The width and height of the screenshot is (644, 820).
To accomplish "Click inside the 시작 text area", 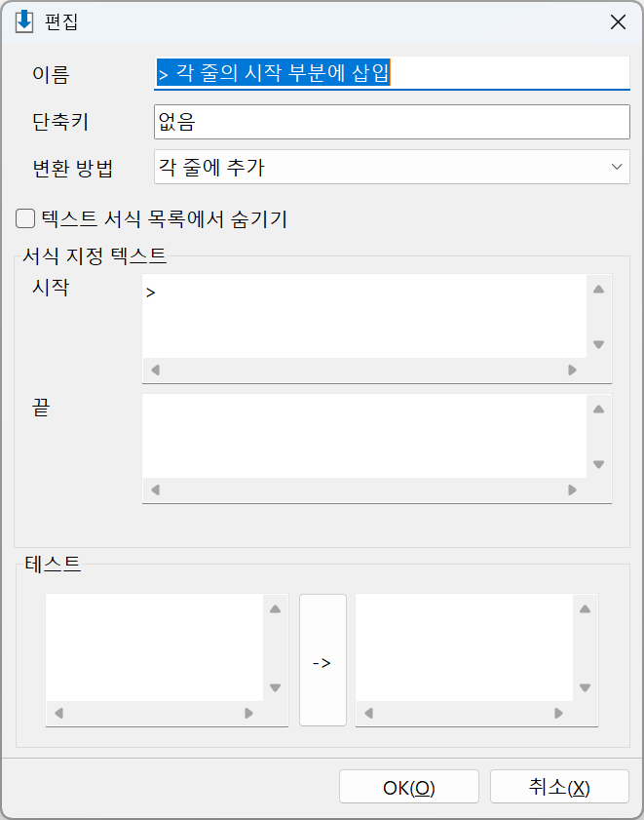I will (x=364, y=316).
